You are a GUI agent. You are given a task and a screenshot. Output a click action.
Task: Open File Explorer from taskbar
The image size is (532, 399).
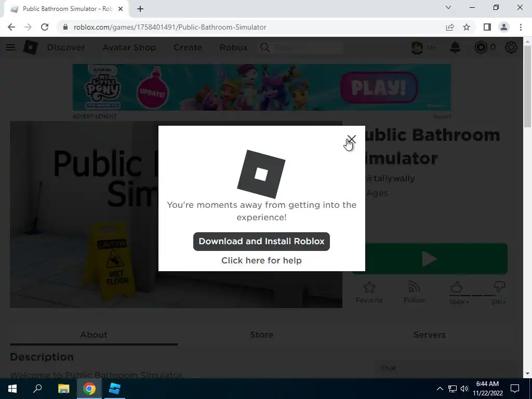tap(63, 389)
